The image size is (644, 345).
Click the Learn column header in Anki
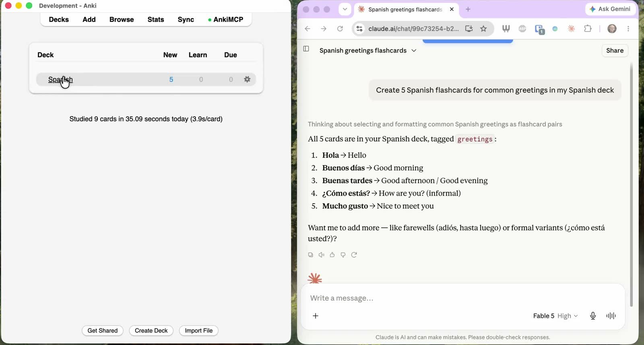click(x=198, y=55)
